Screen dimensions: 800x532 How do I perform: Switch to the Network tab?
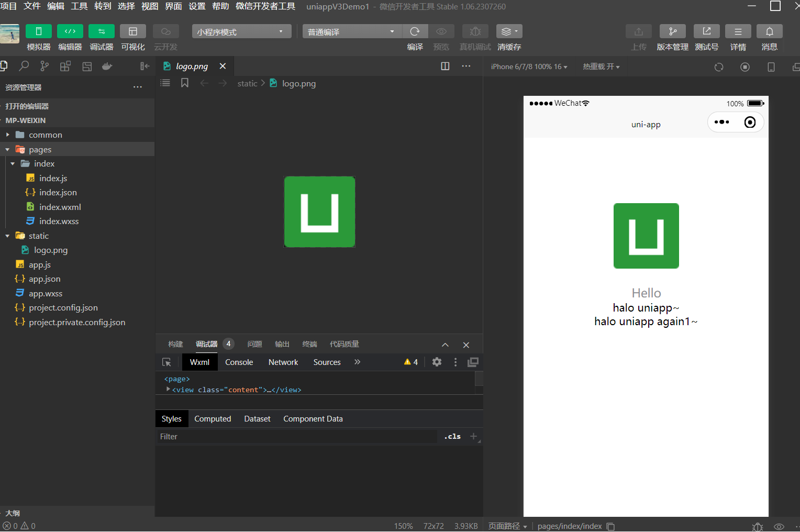point(283,362)
